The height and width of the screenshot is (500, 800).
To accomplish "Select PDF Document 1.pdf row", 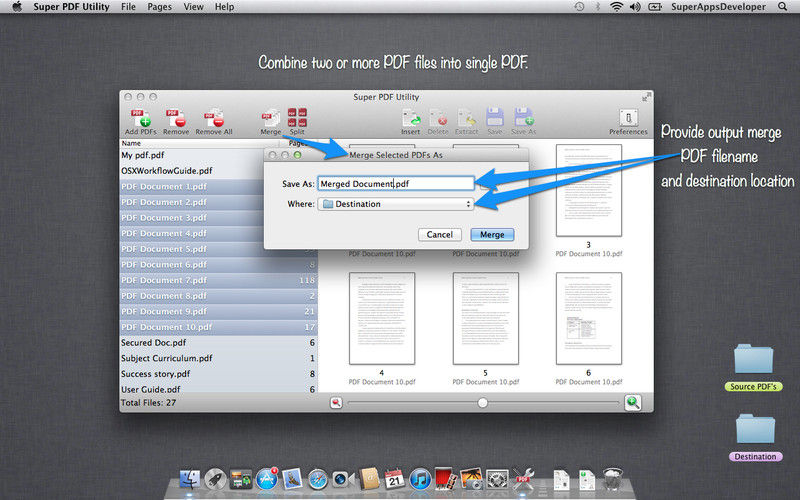I will [192, 187].
